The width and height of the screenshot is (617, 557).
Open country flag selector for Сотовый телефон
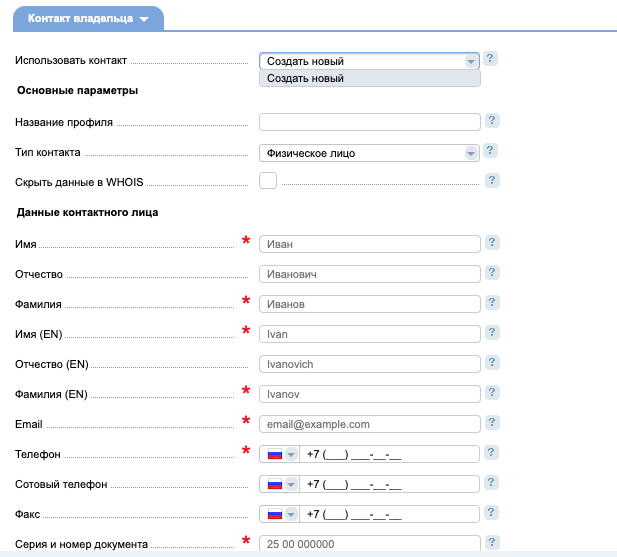[x=281, y=484]
